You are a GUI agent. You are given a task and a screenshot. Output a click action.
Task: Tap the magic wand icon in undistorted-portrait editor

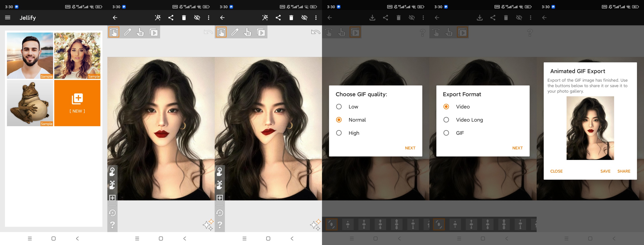(158, 17)
